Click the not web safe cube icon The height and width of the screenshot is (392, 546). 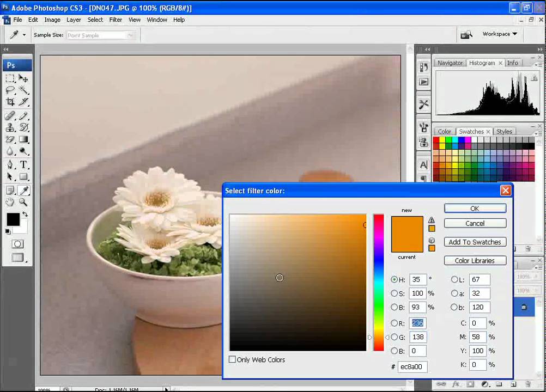coord(432,240)
